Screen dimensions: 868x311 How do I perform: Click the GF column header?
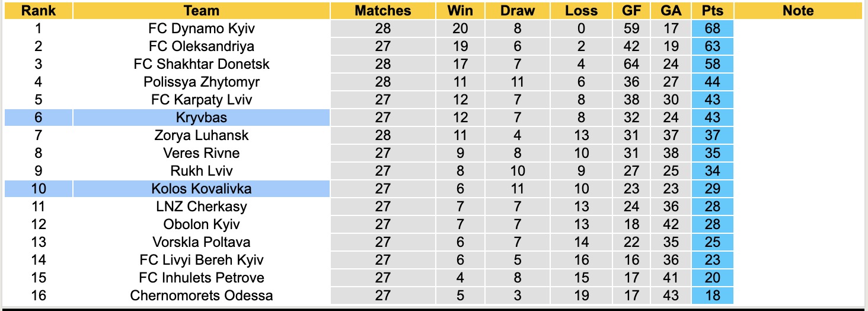[x=632, y=11]
